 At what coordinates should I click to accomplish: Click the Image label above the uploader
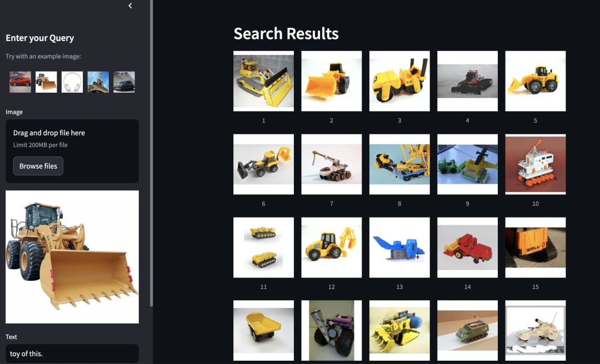[x=14, y=112]
